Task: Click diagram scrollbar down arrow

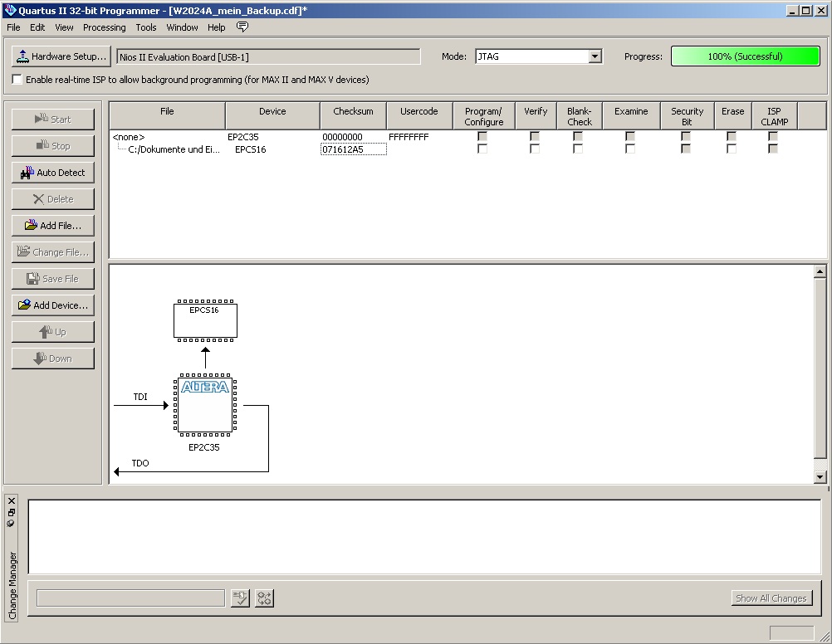Action: coord(820,476)
